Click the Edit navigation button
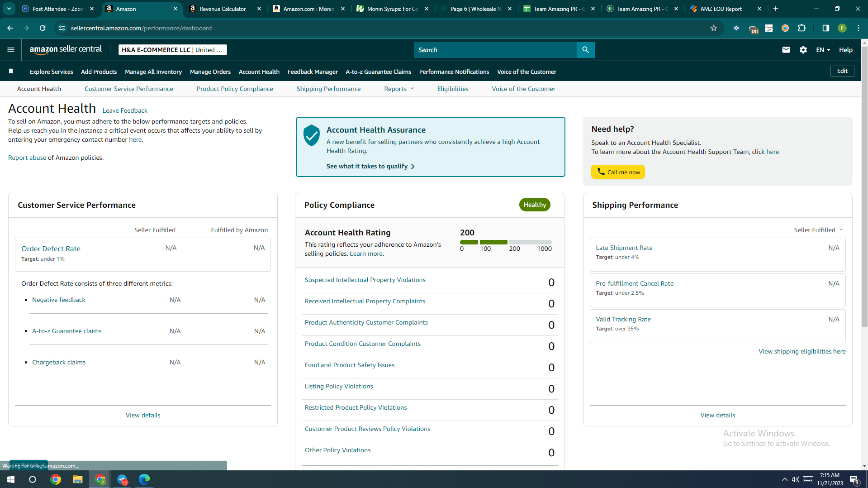This screenshot has width=868, height=488. 842,71
